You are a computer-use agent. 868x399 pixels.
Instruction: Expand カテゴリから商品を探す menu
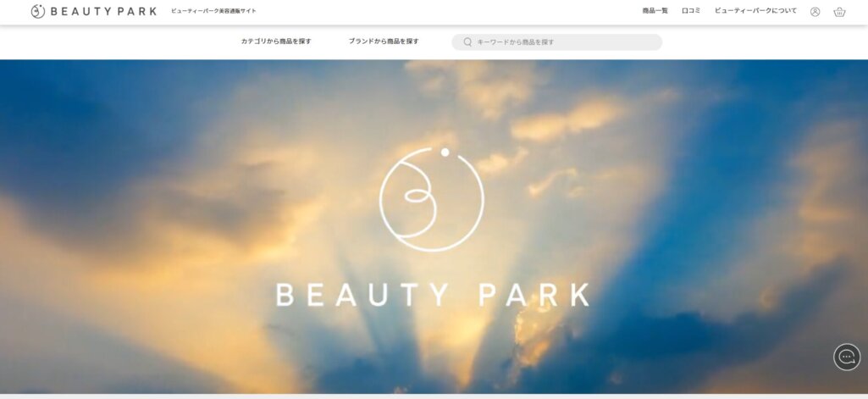click(276, 42)
